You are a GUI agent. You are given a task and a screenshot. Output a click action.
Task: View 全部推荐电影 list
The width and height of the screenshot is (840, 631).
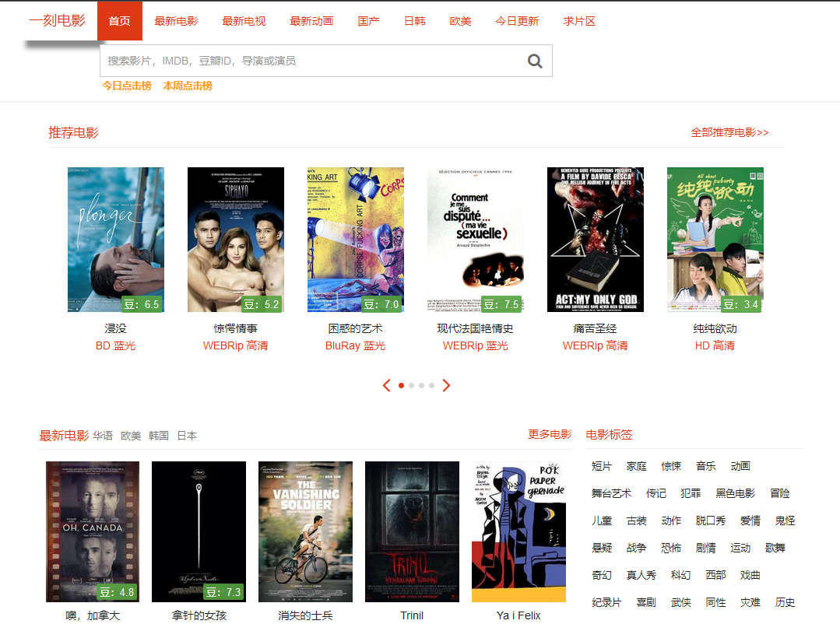(x=729, y=132)
